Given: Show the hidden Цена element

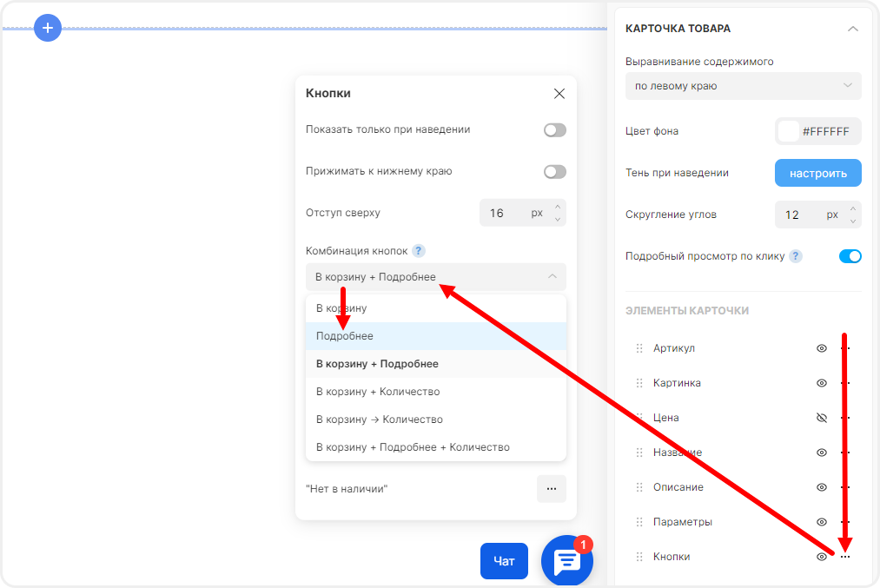Looking at the screenshot, I should [822, 418].
